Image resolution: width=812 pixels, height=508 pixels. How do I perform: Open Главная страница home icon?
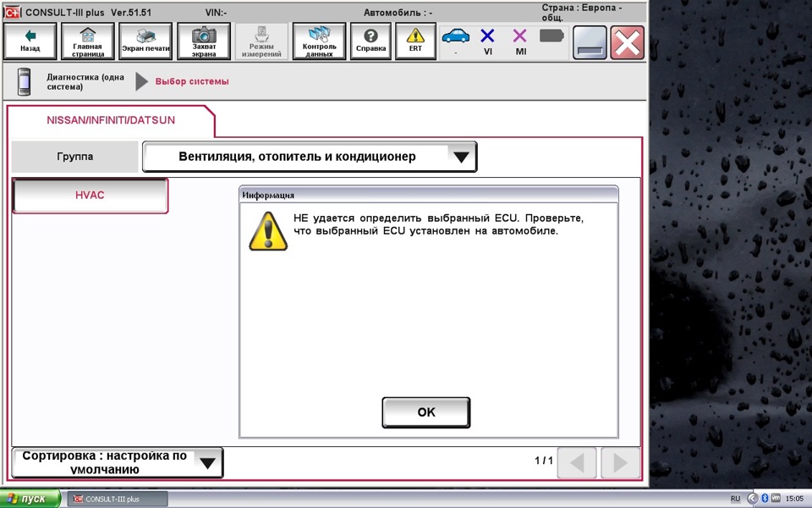pyautogui.click(x=87, y=41)
